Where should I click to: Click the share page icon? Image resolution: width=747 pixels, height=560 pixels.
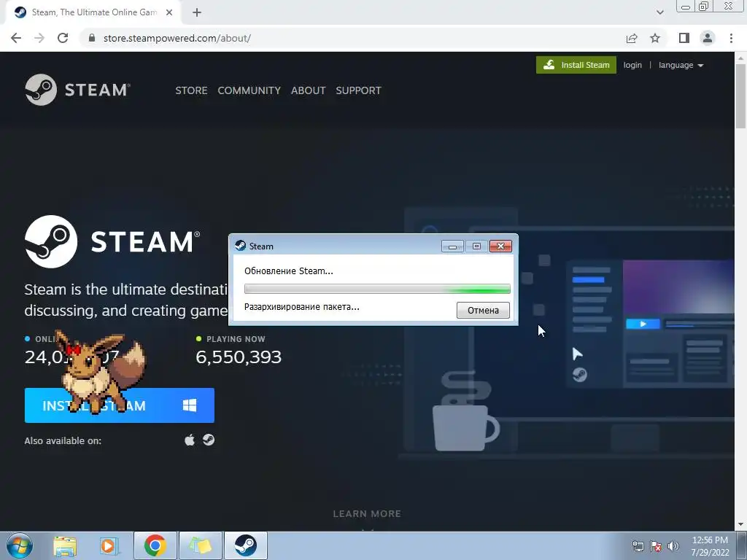(x=632, y=38)
